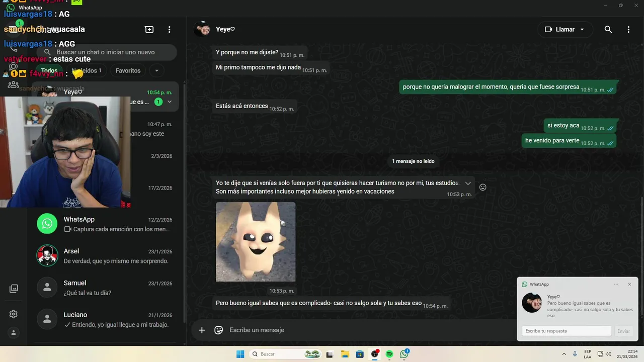Open the media gallery icon in the sidebar

pyautogui.click(x=14, y=289)
